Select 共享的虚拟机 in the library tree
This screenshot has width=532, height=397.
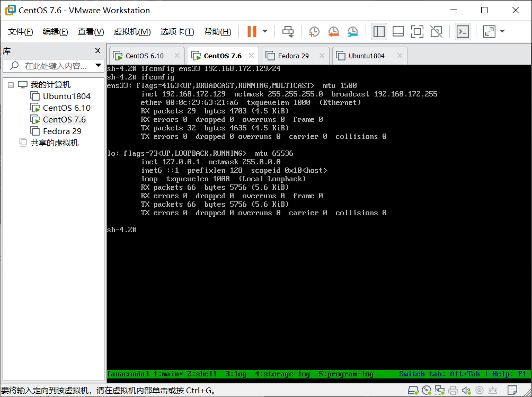[55, 143]
